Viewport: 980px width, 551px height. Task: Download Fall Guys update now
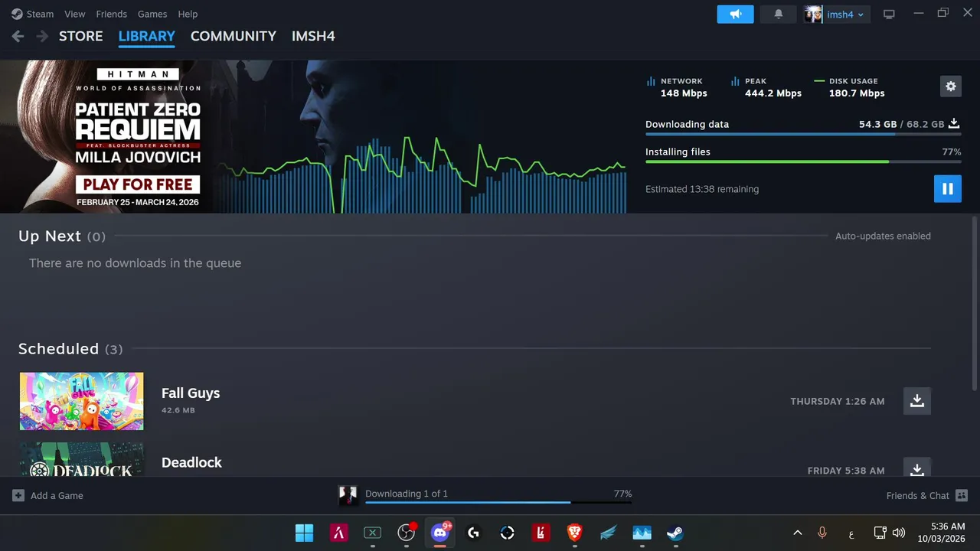pos(917,401)
